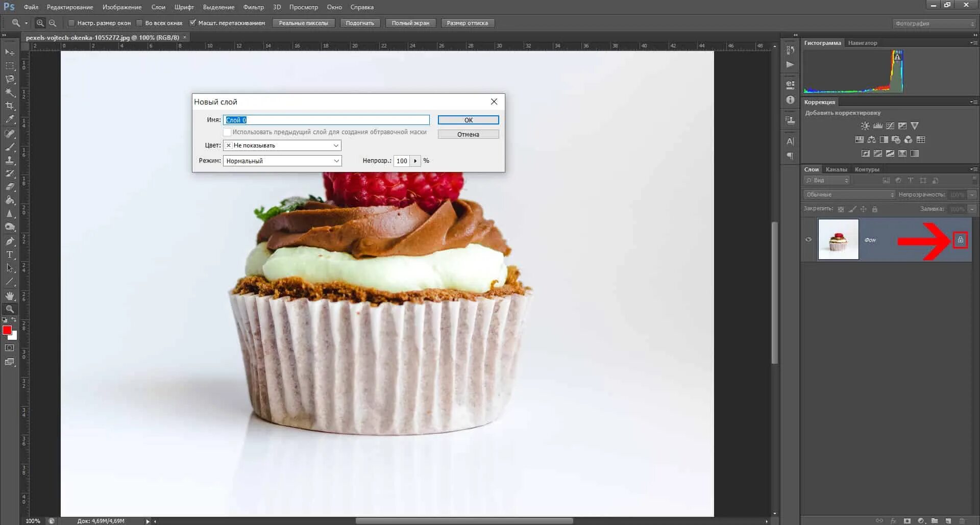Image resolution: width=980 pixels, height=525 pixels.
Task: Toggle 'Во всех окнах' checkbox
Action: (139, 23)
